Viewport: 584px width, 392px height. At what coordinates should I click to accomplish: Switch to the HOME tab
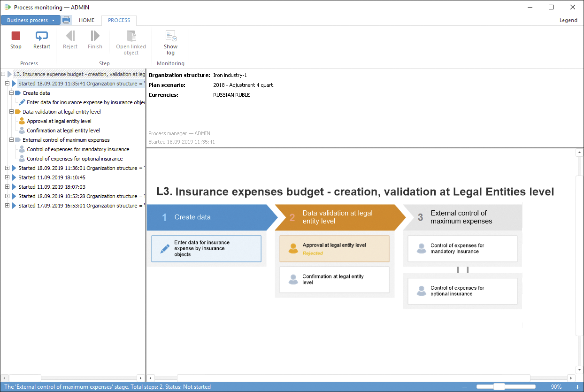pyautogui.click(x=86, y=20)
